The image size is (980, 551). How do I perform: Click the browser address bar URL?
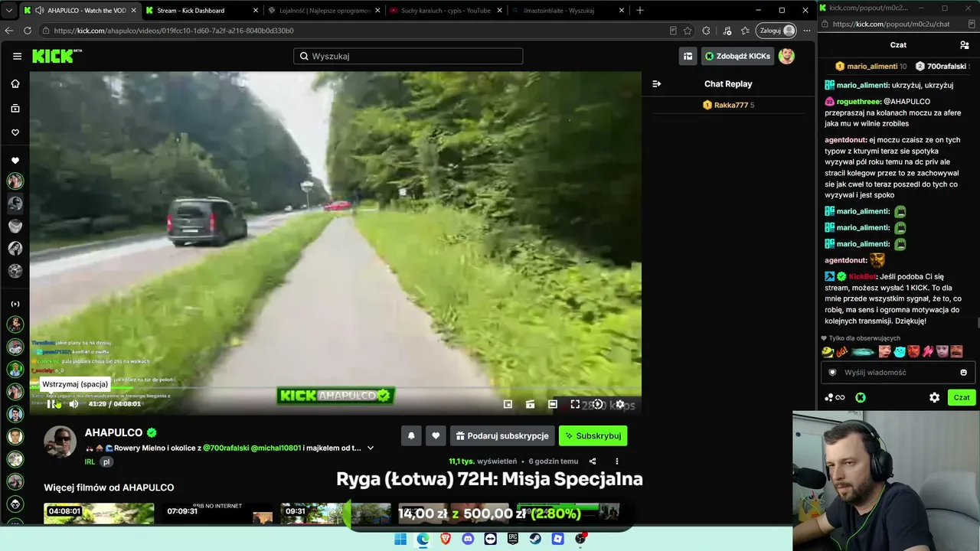point(174,31)
